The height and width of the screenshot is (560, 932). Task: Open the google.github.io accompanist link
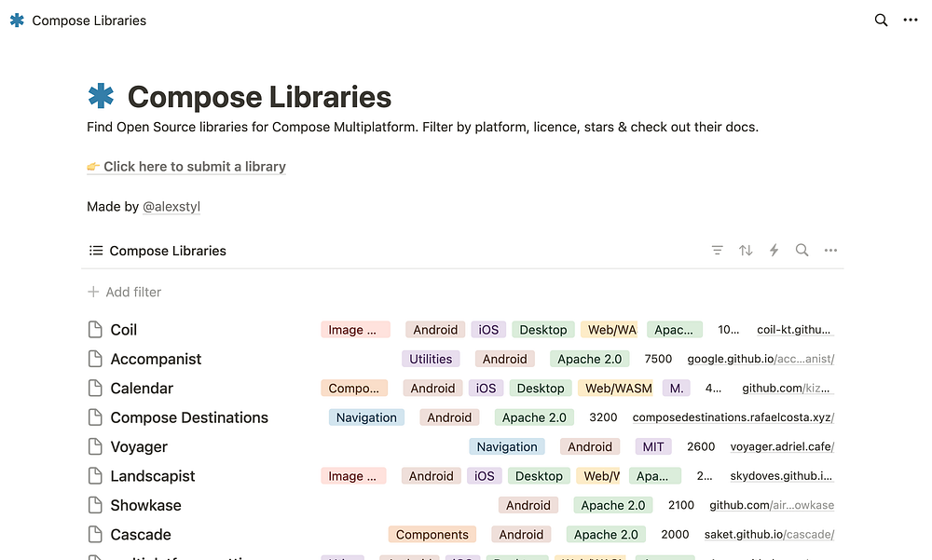pyautogui.click(x=761, y=359)
